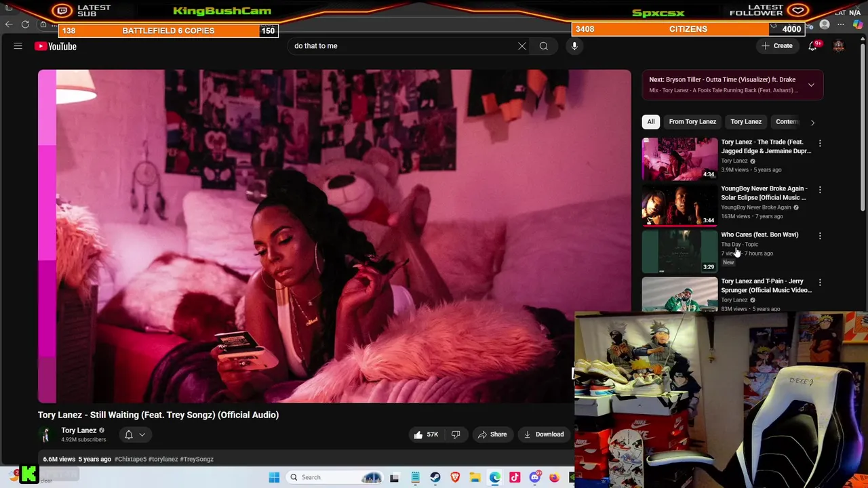Open Task View in the taskbar

[x=394, y=477]
